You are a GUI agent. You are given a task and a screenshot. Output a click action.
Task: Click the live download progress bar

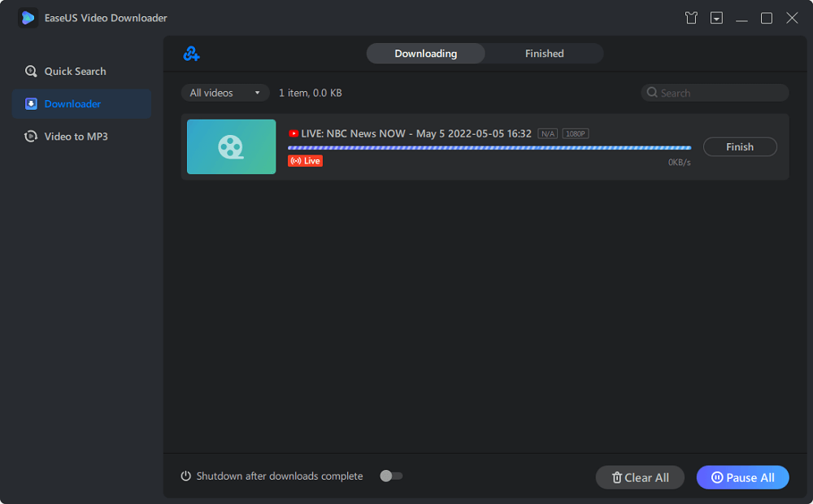tap(489, 148)
